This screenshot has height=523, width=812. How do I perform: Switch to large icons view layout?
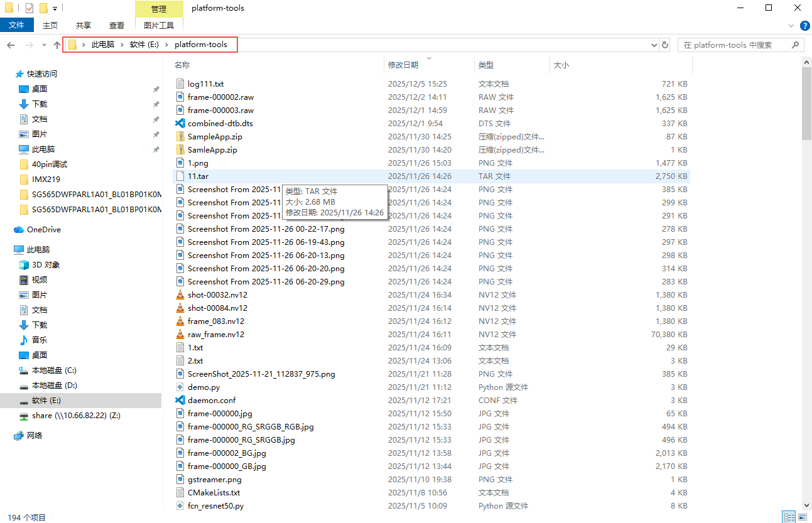(802, 517)
